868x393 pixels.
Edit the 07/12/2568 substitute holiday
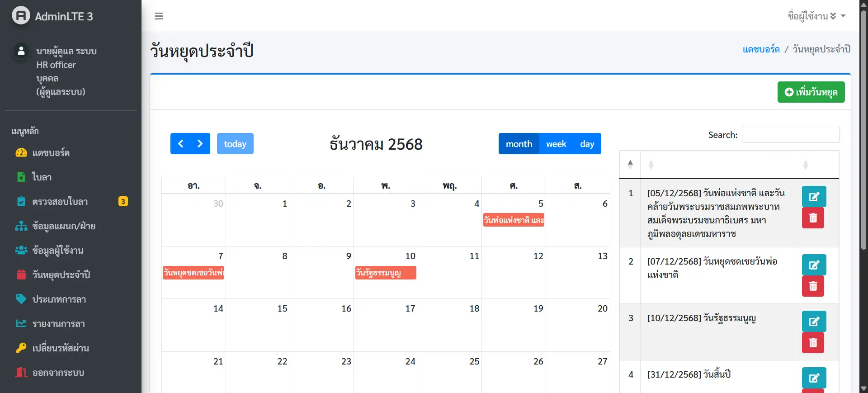tap(814, 265)
